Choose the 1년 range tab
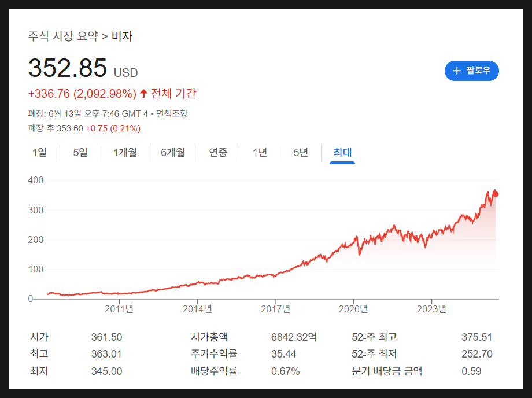 point(260,152)
